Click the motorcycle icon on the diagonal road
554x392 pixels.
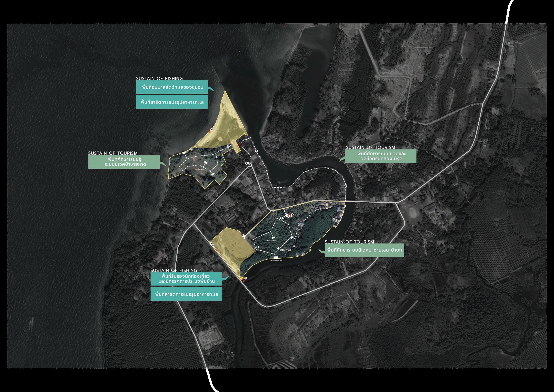point(211,243)
